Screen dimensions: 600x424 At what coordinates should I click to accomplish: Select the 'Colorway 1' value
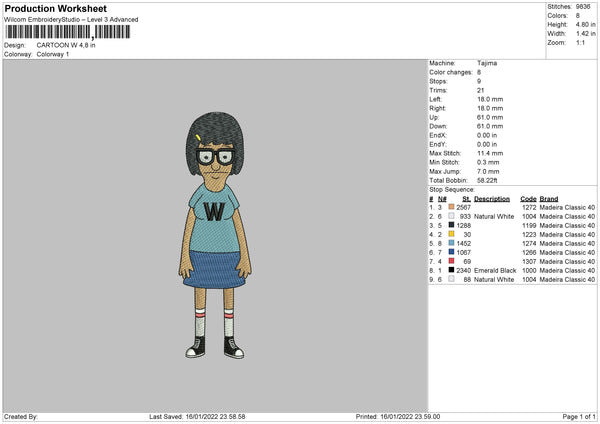(x=53, y=54)
